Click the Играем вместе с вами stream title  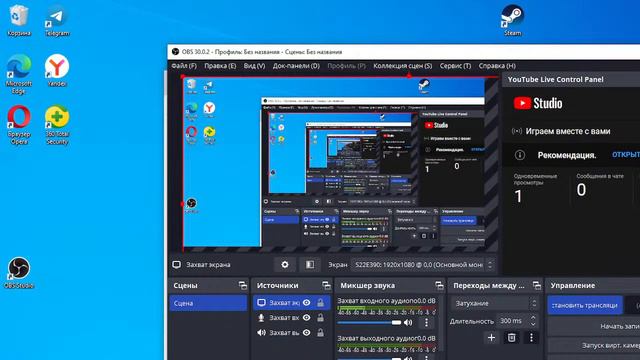point(568,131)
